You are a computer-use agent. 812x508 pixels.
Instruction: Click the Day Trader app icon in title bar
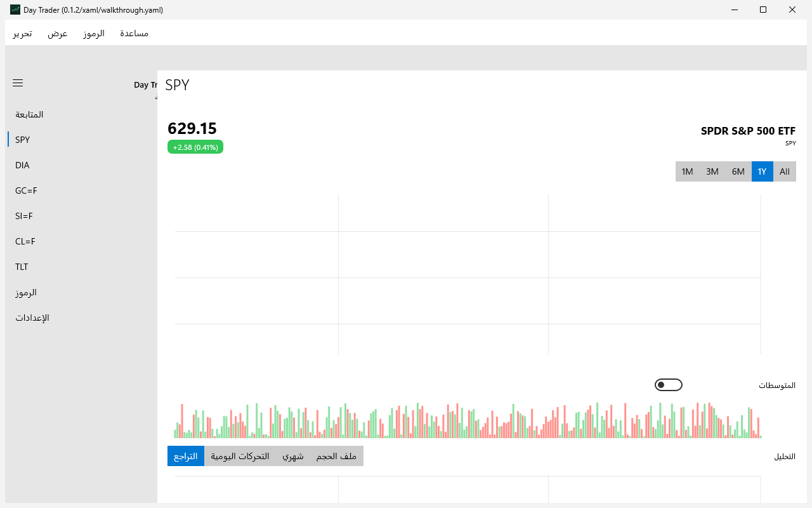pos(15,10)
